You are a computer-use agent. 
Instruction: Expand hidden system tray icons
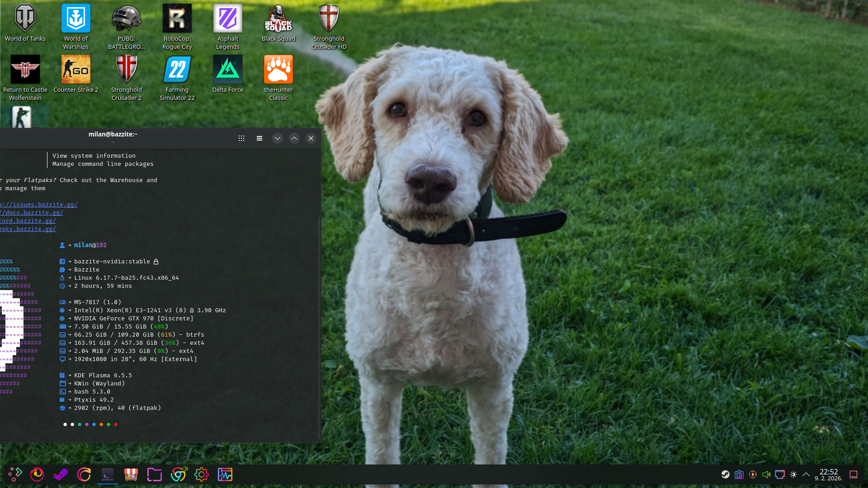click(x=807, y=474)
